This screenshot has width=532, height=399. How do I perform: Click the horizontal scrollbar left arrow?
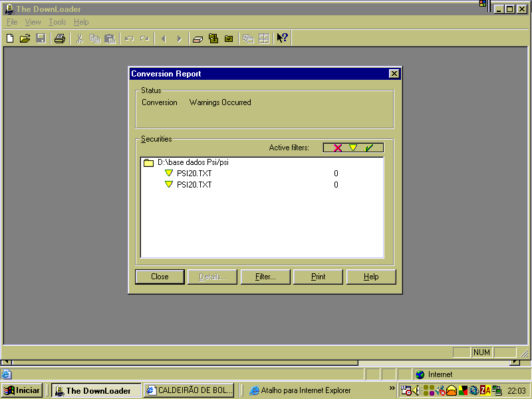tap(7, 362)
